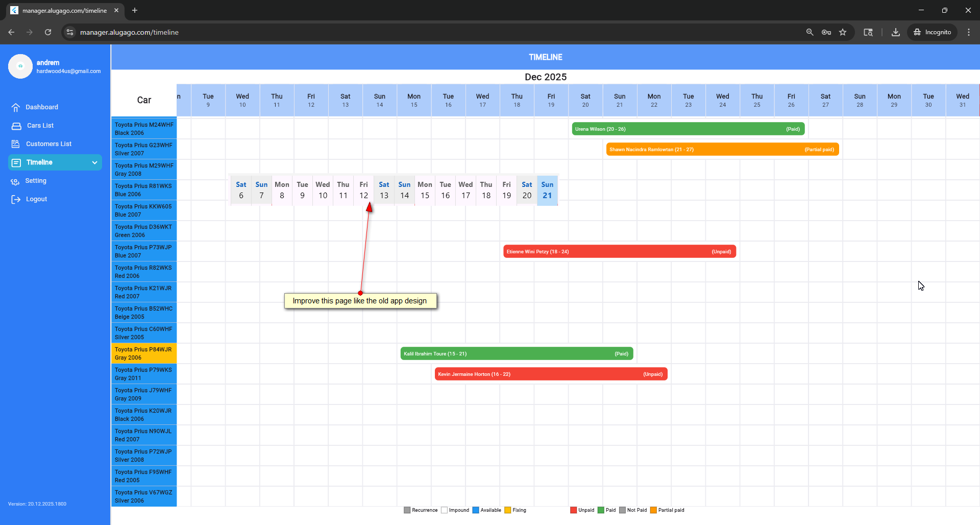This screenshot has height=525, width=980.
Task: Select the Timeline menu item
Action: [40, 162]
